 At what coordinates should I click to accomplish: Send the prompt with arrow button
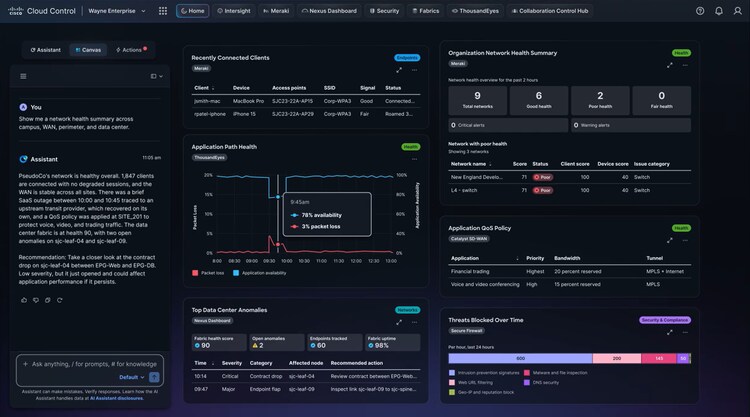pos(154,377)
